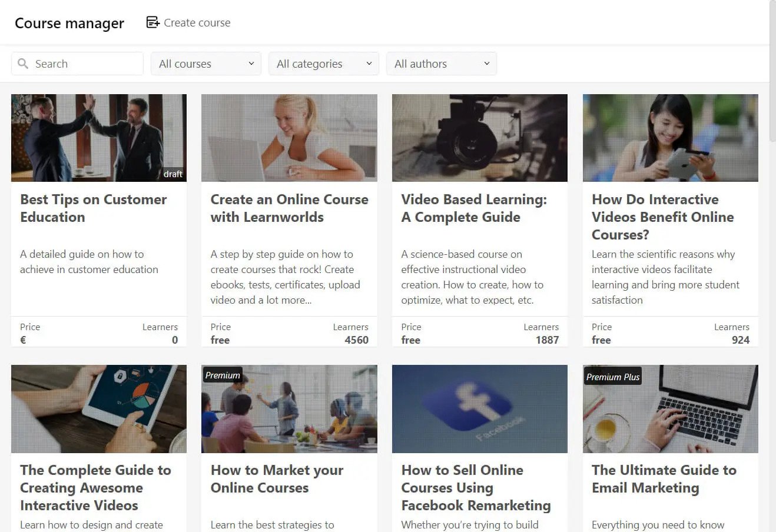The height and width of the screenshot is (532, 776).
Task: Click title Video Based Learning: A Complete Guide
Action: point(474,208)
